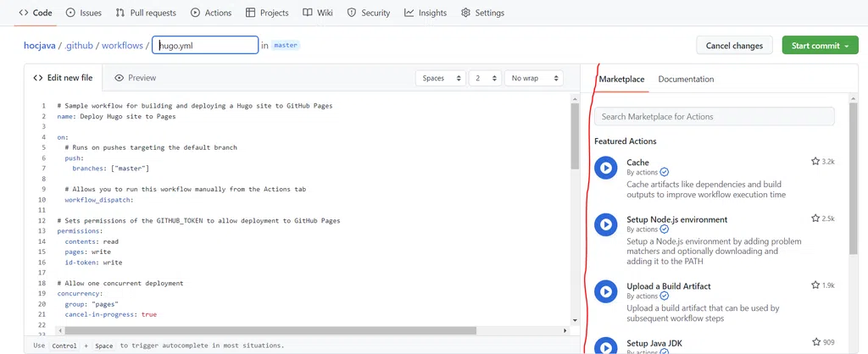The height and width of the screenshot is (354, 868).
Task: Open the No wrap line mode dropdown
Action: point(534,79)
